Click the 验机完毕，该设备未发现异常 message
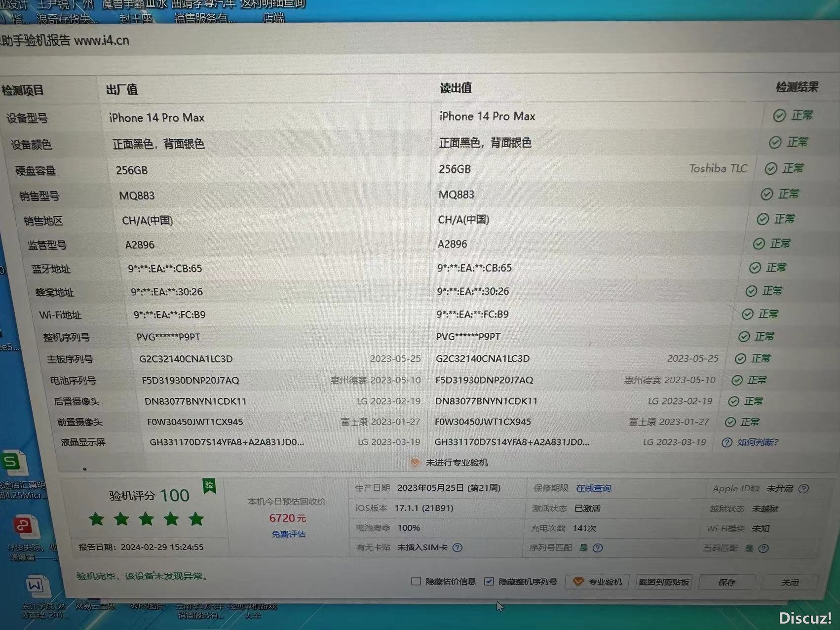This screenshot has height=630, width=840. tap(142, 576)
